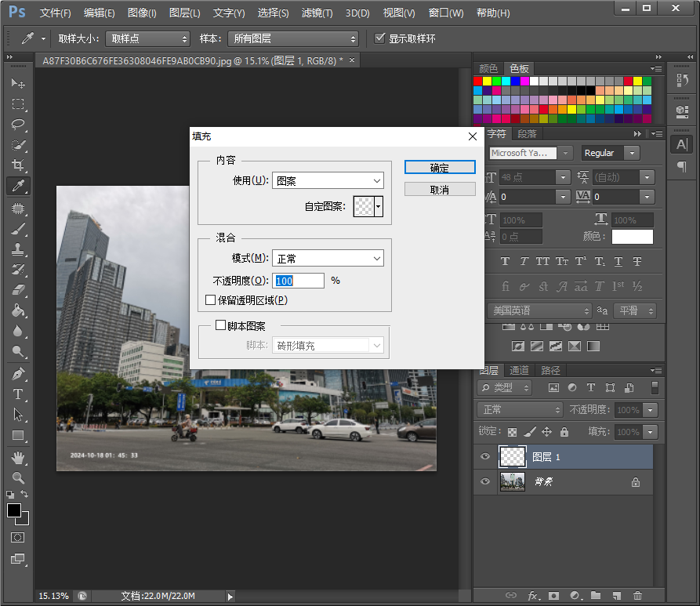This screenshot has width=700, height=606.
Task: Select the Hand tool
Action: coord(18,457)
